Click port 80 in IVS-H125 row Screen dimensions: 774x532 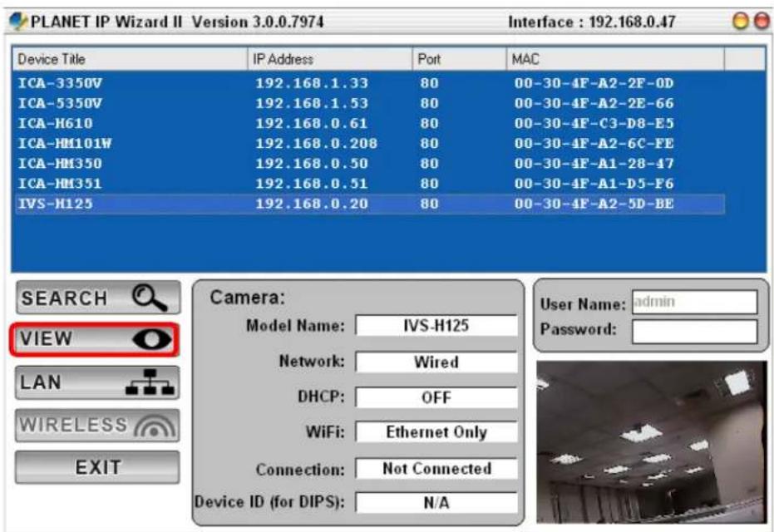(x=430, y=204)
